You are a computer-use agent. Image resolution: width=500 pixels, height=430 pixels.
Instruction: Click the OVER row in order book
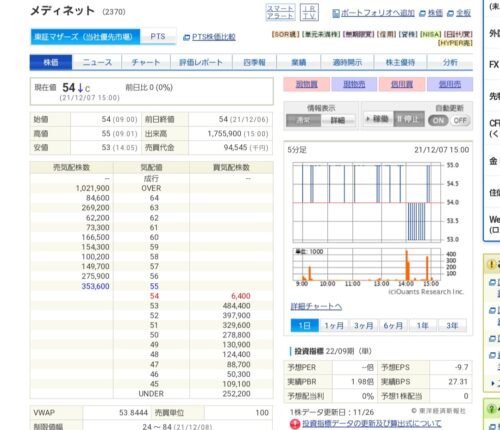(x=151, y=188)
